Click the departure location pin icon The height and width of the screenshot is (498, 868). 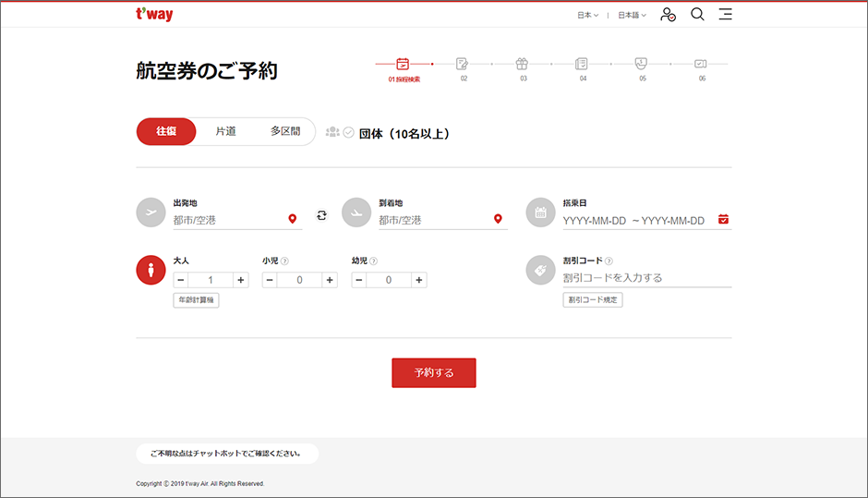pyautogui.click(x=293, y=219)
